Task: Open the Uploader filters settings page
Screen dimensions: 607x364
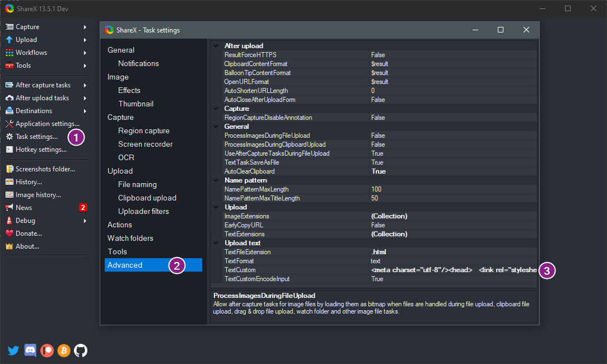Action: 143,212
